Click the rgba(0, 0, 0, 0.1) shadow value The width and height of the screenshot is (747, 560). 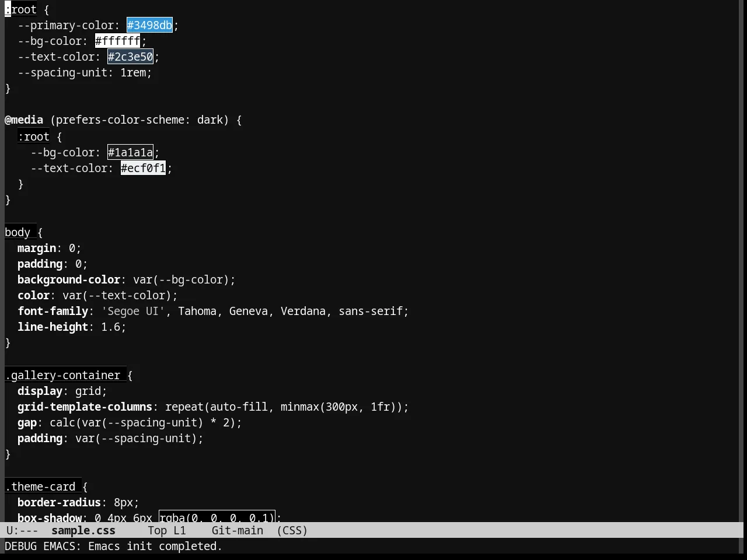[x=217, y=517]
